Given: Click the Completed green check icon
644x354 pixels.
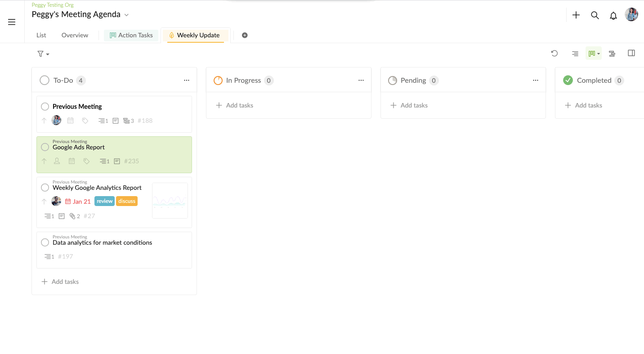Looking at the screenshot, I should (x=568, y=80).
